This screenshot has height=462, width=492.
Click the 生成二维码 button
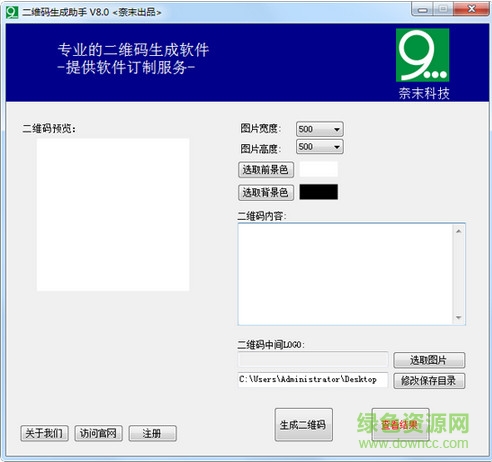(x=303, y=425)
